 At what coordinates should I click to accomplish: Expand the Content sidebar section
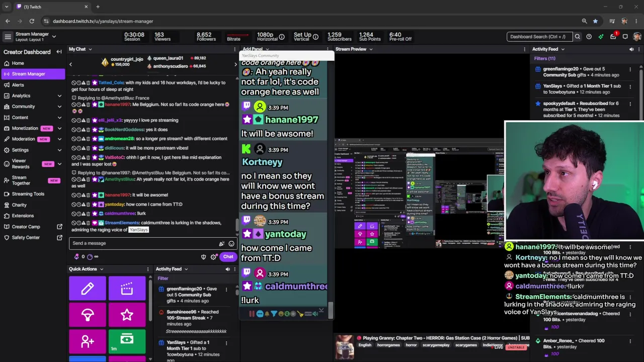pos(59,118)
